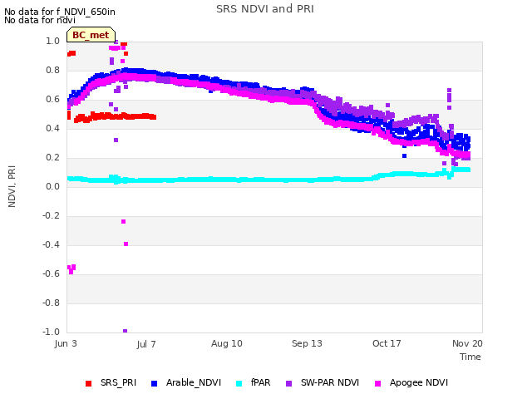The width and height of the screenshot is (532, 399).
Task: Click the blue Arable_NDVI legend swatch
Action: click(154, 383)
